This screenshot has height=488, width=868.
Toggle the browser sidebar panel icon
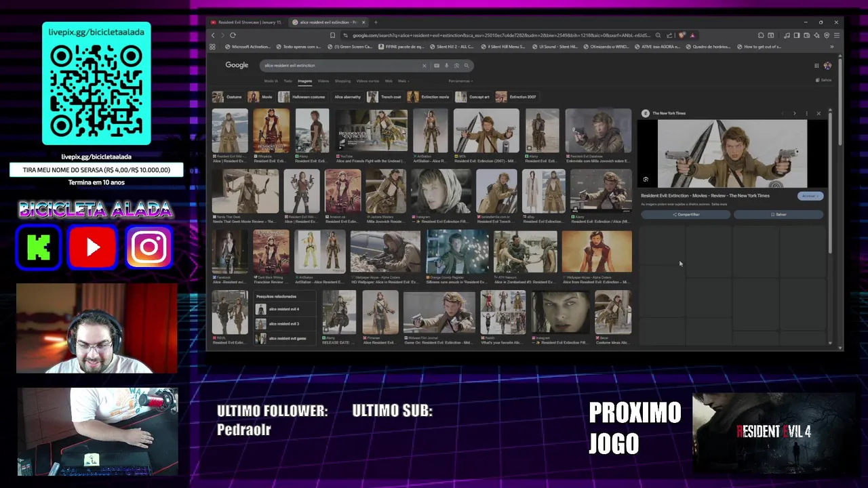797,35
